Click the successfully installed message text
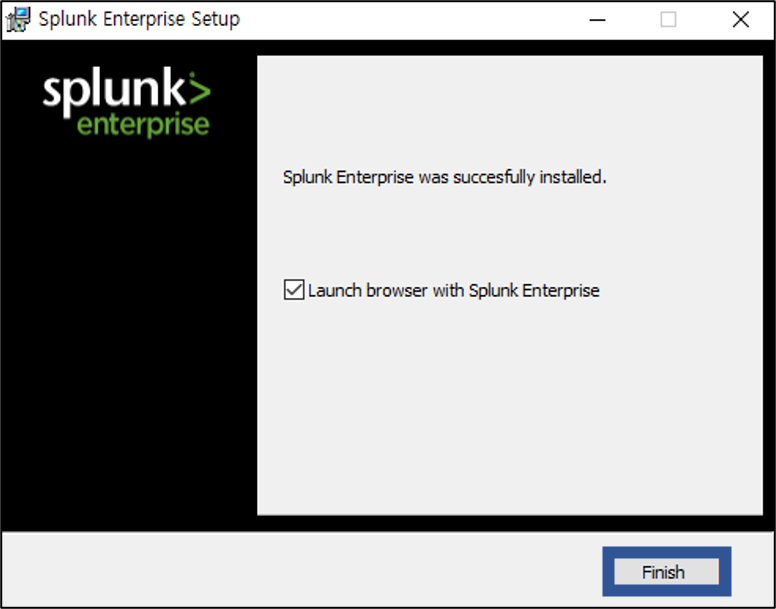Viewport: 776px width, 609px height. [444, 177]
